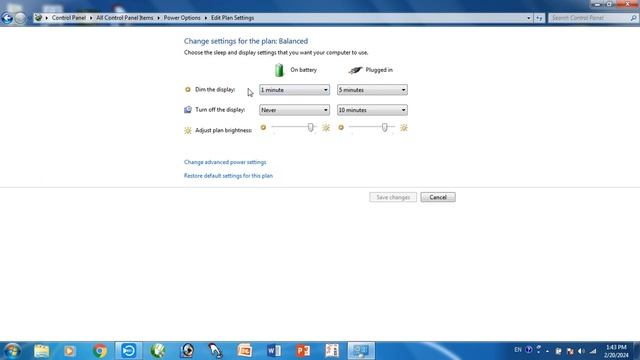The image size is (640, 360).
Task: Click Restore default settings for this plan
Action: (x=228, y=176)
